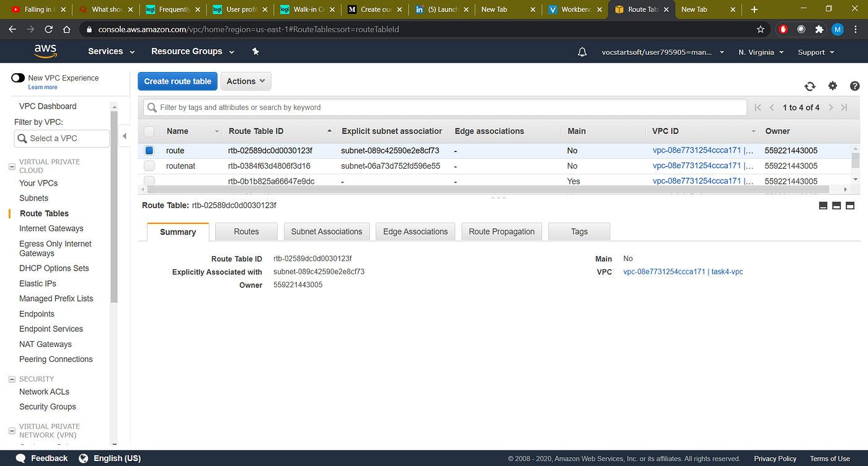Open the Route Propagation tab

click(501, 231)
